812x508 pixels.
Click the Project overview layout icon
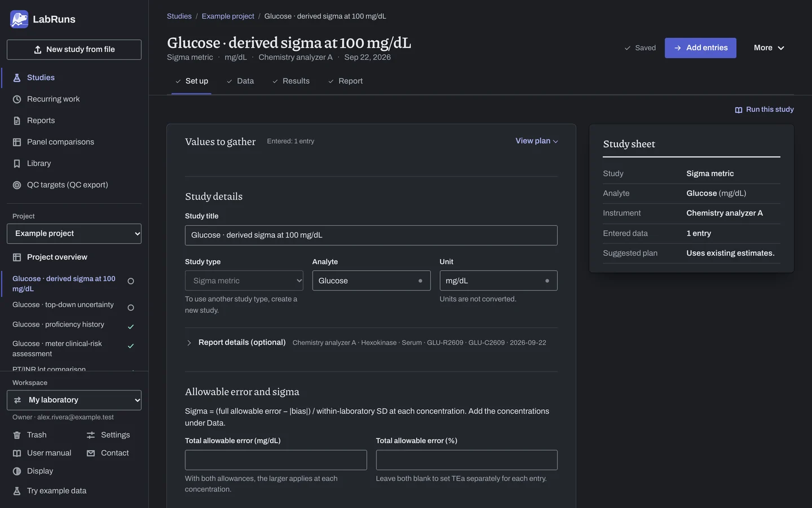pos(17,257)
